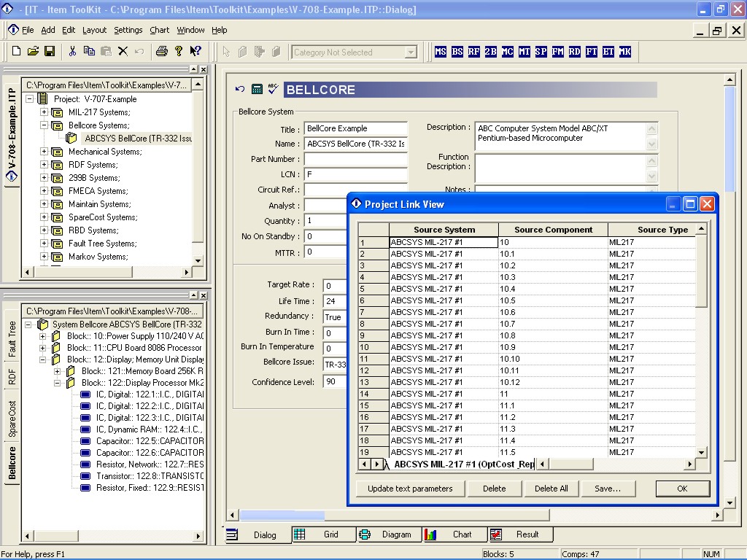Click row 14 header in link table

click(373, 394)
